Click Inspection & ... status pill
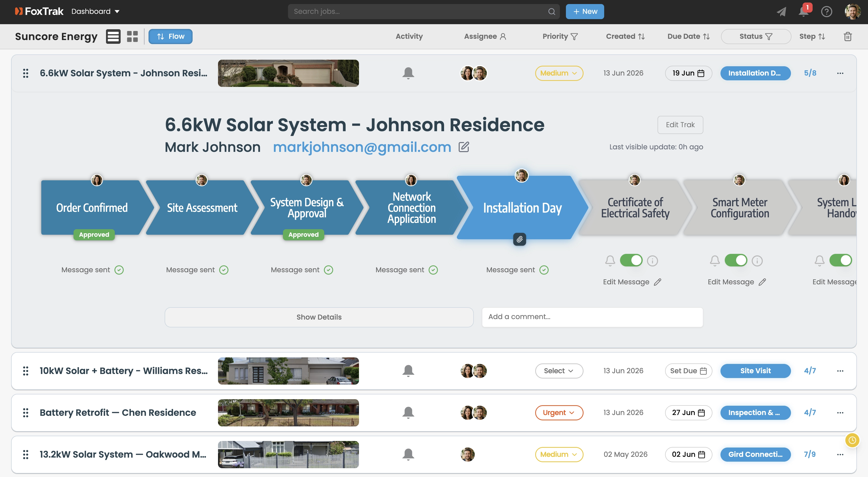Viewport: 868px width, 477px height. 755,413
